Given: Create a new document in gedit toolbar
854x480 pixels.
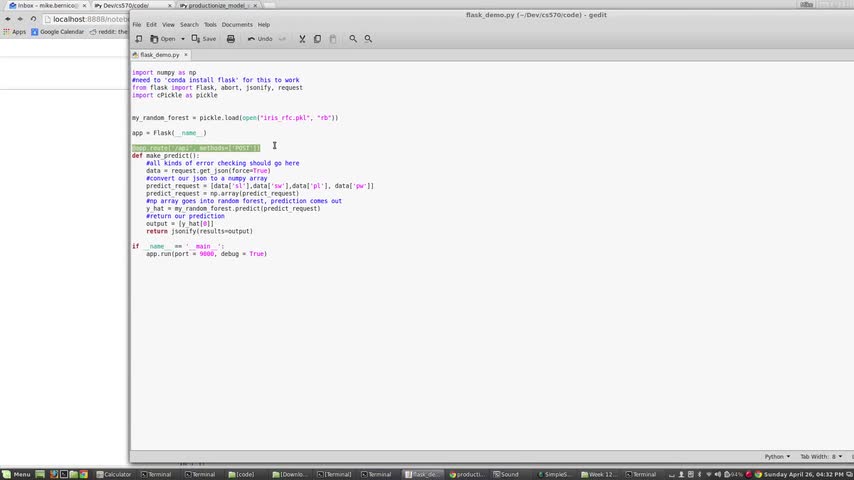Looking at the screenshot, I should pos(139,39).
